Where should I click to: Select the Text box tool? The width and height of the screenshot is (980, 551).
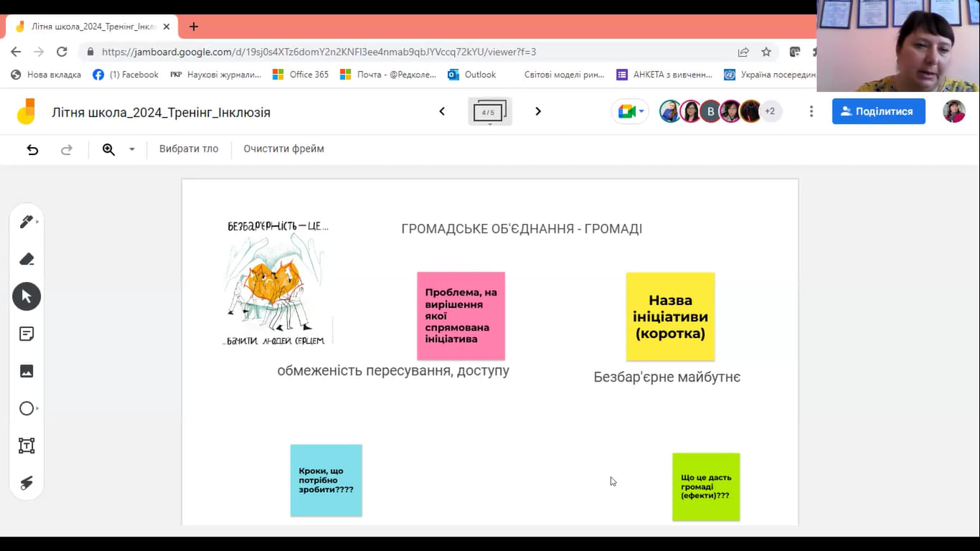point(27,446)
